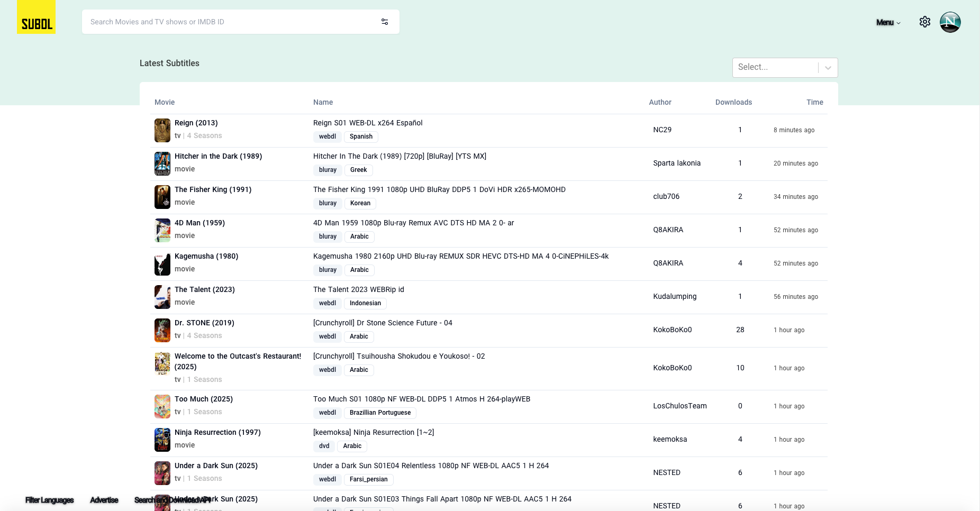Click '8 minutes ago' in Reign row
Screen dimensions: 980x511
[794, 130]
